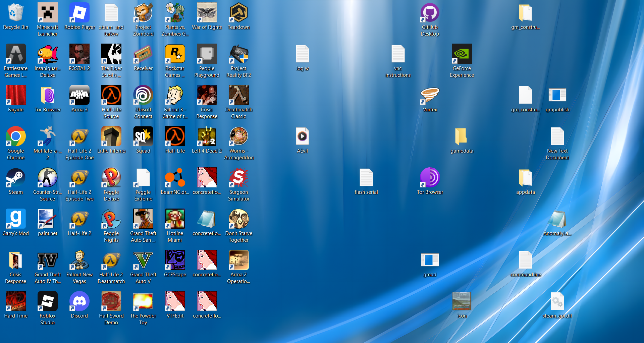Click the Ubisoft Connect icon

pos(143,95)
